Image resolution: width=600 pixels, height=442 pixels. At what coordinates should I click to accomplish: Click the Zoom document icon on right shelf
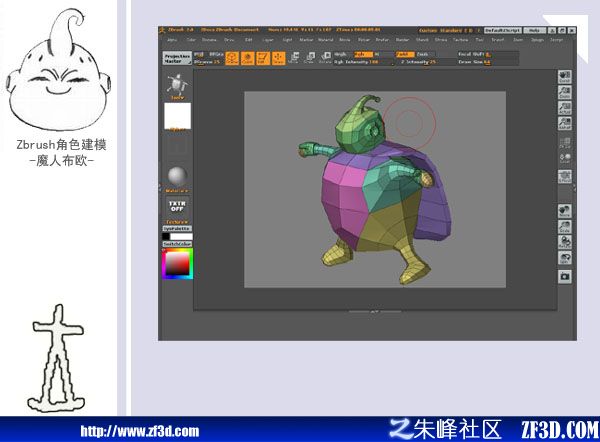564,92
